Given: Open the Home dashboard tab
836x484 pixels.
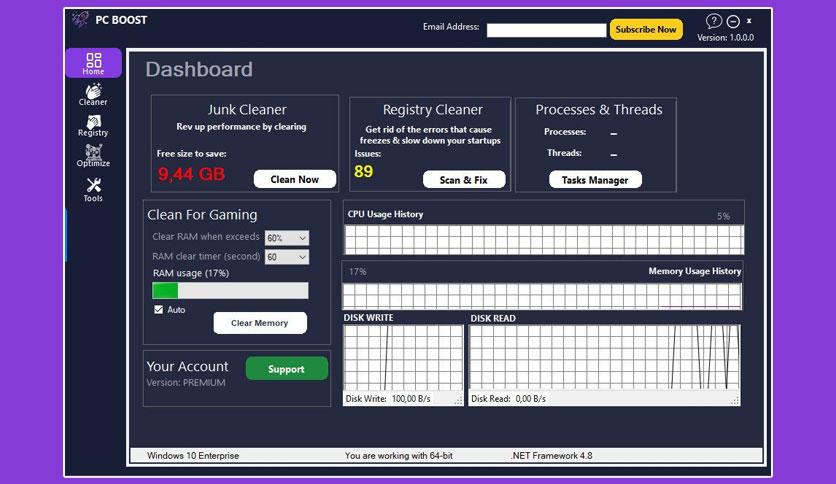Looking at the screenshot, I should (93, 63).
